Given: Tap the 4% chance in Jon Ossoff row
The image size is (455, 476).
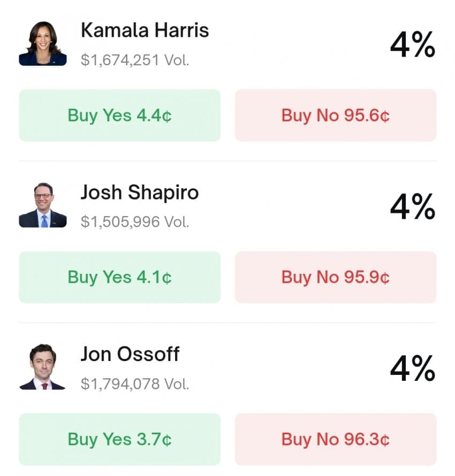Looking at the screenshot, I should [x=412, y=368].
